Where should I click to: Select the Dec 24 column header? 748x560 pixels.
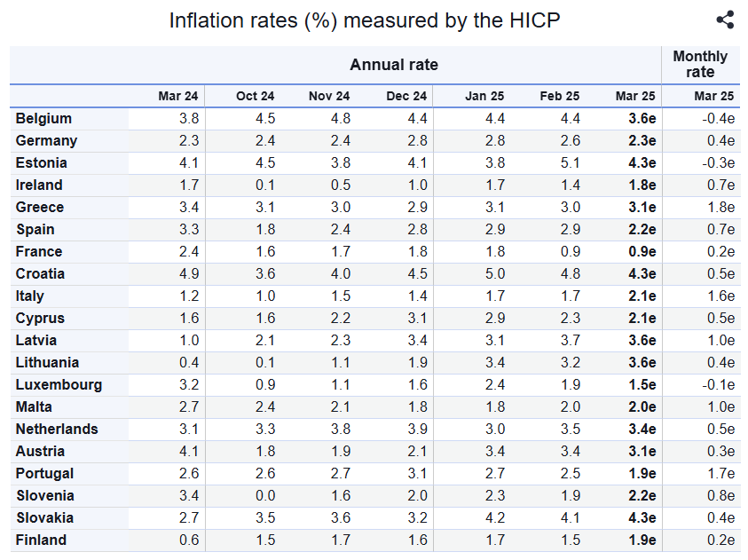point(407,96)
